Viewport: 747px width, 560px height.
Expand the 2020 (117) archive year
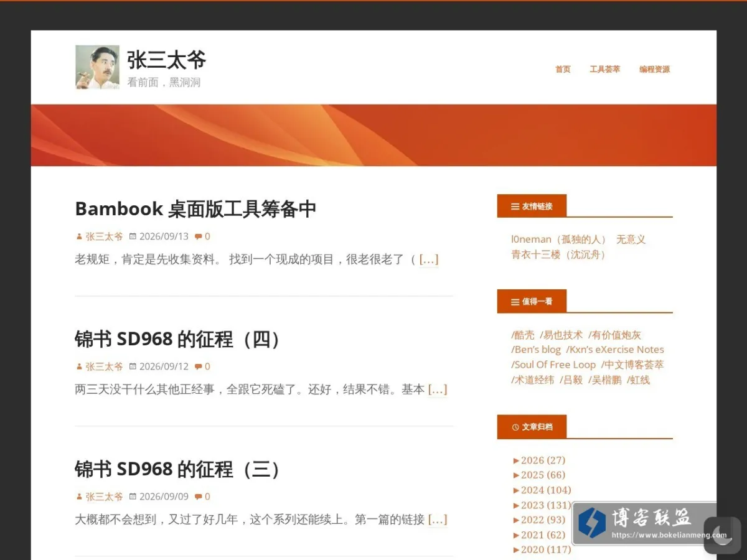(x=542, y=550)
